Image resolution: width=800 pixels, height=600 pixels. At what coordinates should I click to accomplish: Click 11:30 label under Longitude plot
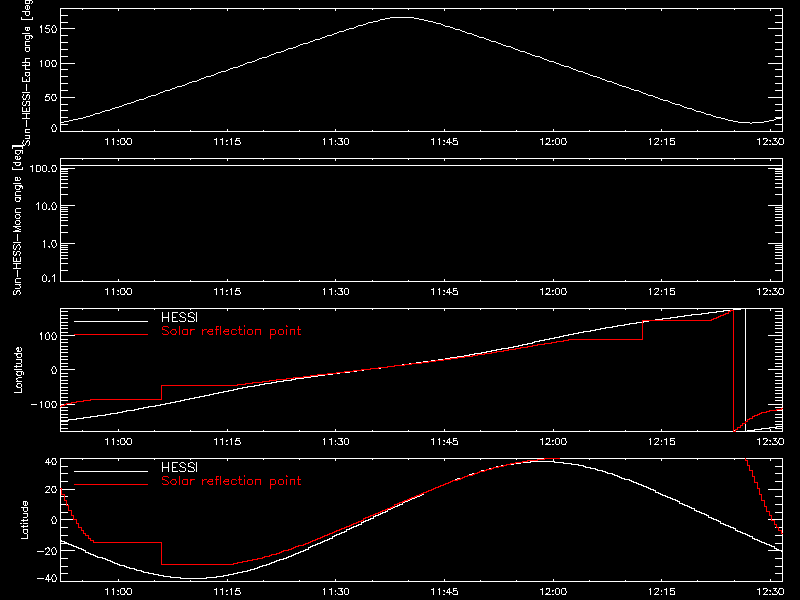(336, 441)
